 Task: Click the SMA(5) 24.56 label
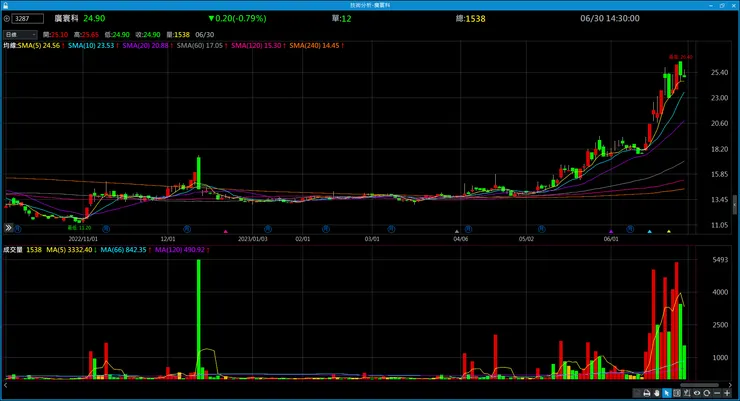[39, 46]
